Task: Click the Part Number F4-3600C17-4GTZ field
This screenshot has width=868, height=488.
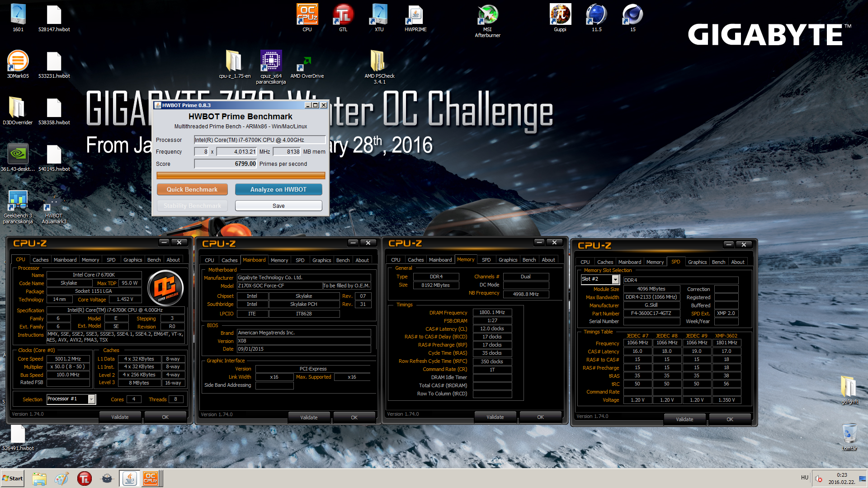Action: click(x=651, y=313)
